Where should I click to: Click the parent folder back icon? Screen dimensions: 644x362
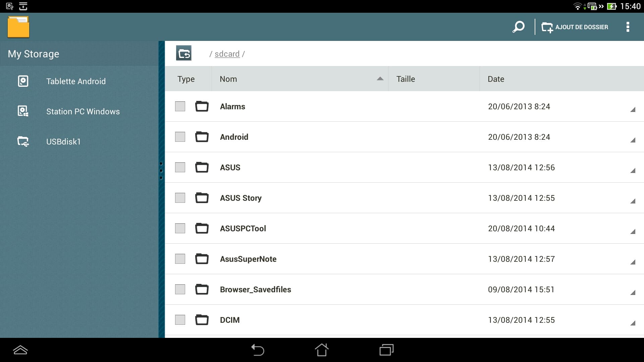pos(184,53)
